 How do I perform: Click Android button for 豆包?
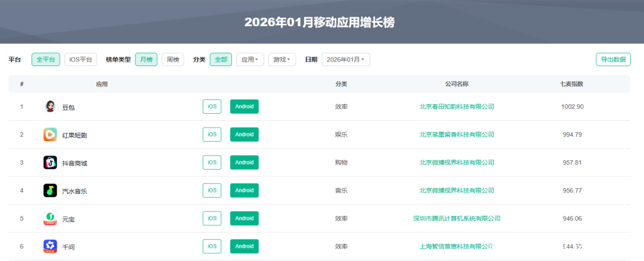(244, 107)
